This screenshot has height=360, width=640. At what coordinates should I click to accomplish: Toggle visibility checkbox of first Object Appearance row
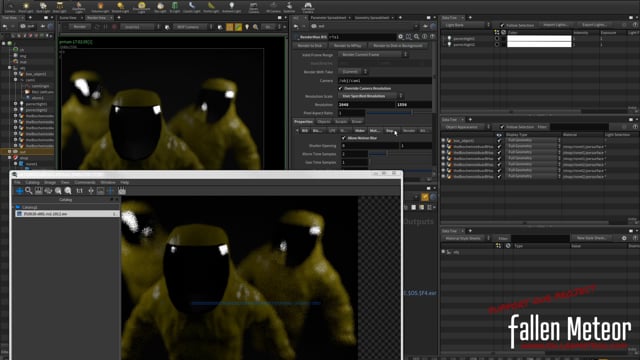[499, 140]
